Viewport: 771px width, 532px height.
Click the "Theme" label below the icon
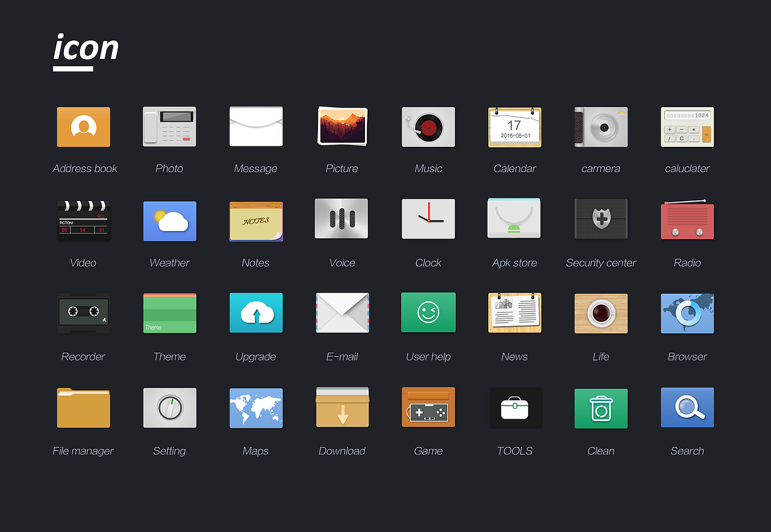(169, 357)
